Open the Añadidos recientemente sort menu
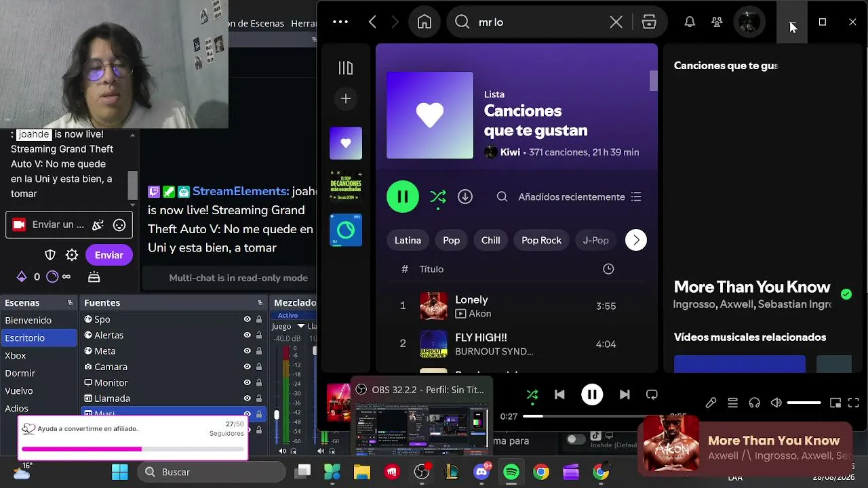 (x=580, y=197)
